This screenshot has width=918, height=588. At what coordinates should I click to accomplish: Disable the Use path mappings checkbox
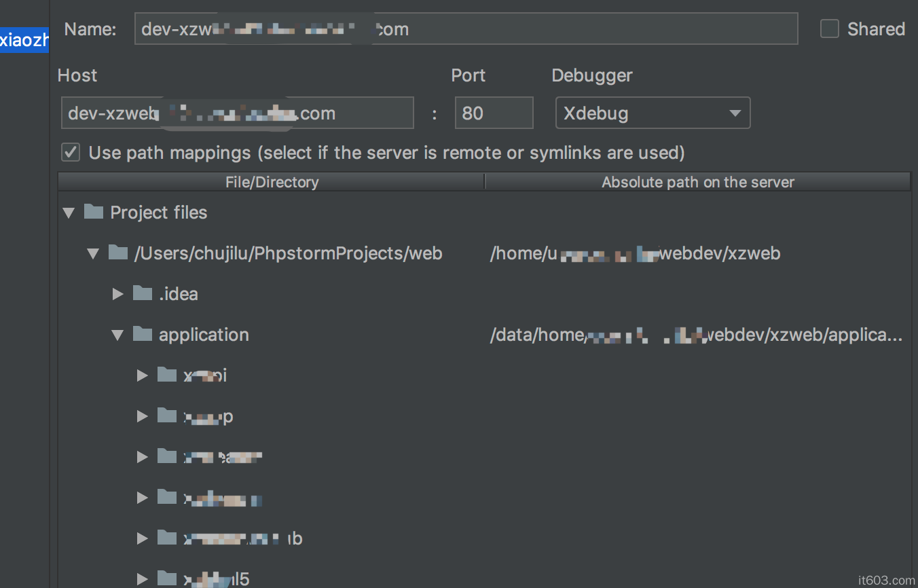click(71, 152)
